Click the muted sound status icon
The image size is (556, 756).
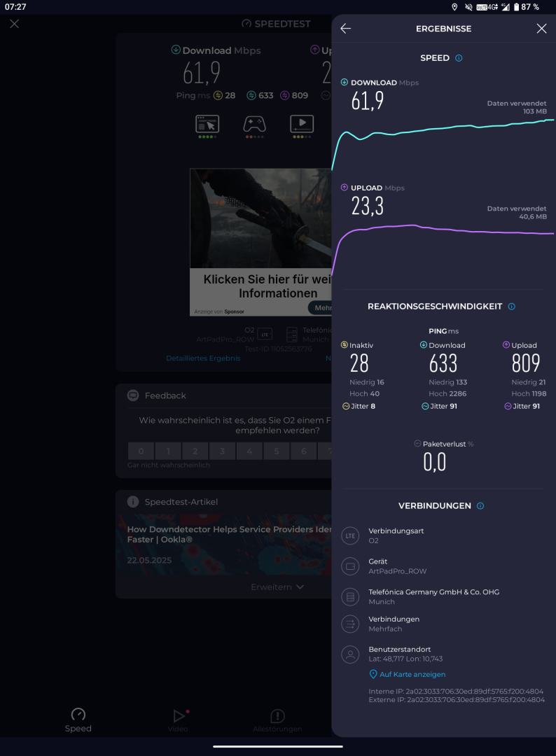point(468,7)
